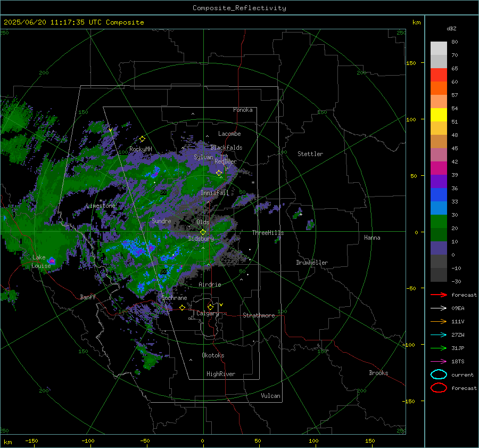Select yellow diamond marker near RedDeer
Viewport: 479px width, 448px height.
pos(219,173)
